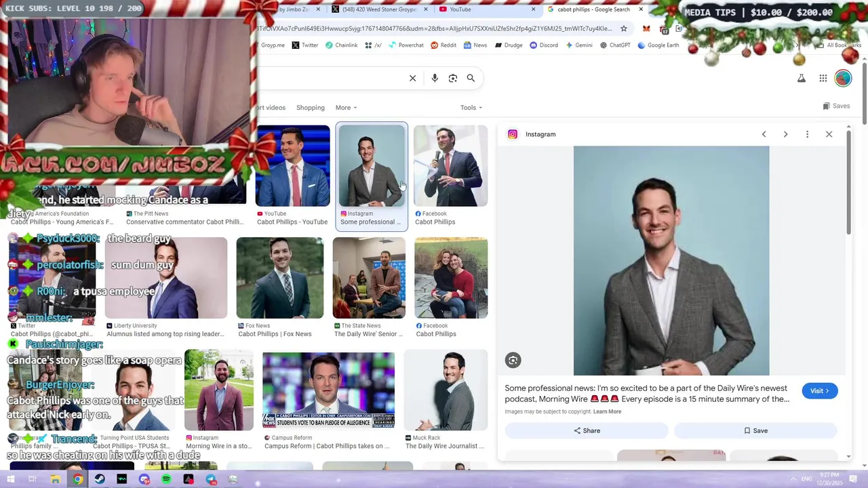This screenshot has width=868, height=488.
Task: Open the Drudge bookmark
Action: (x=509, y=45)
